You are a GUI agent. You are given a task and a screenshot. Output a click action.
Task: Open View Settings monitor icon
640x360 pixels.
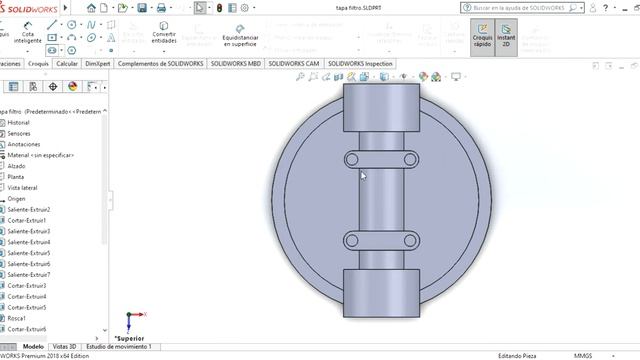[x=456, y=76]
